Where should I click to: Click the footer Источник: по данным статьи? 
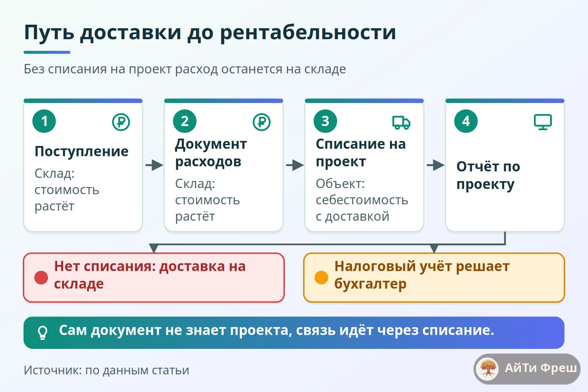[107, 370]
